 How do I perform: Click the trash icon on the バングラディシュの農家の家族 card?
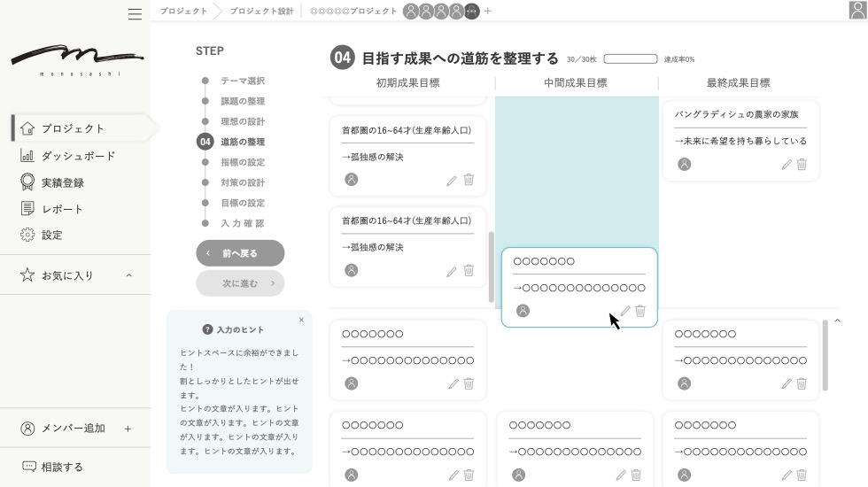[x=802, y=164]
